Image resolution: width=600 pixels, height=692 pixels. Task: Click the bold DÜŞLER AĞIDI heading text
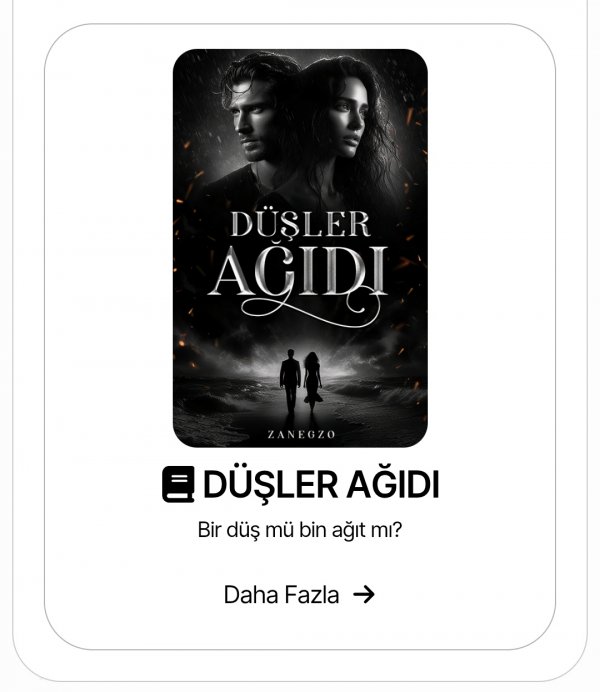pyautogui.click(x=321, y=485)
